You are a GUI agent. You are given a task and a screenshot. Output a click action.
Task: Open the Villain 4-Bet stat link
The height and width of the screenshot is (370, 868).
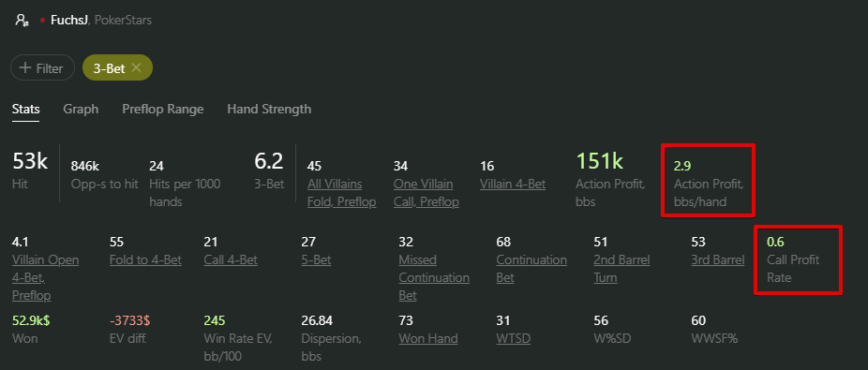[513, 185]
